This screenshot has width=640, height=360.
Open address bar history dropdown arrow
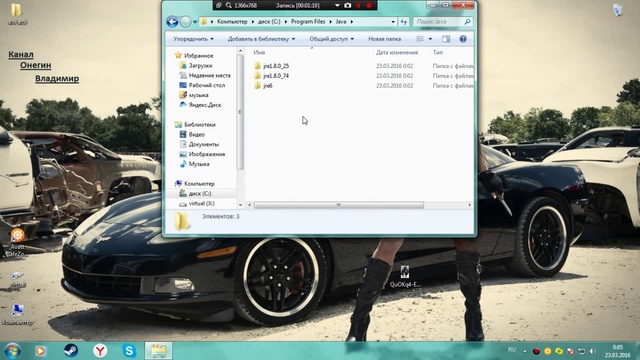(x=393, y=22)
